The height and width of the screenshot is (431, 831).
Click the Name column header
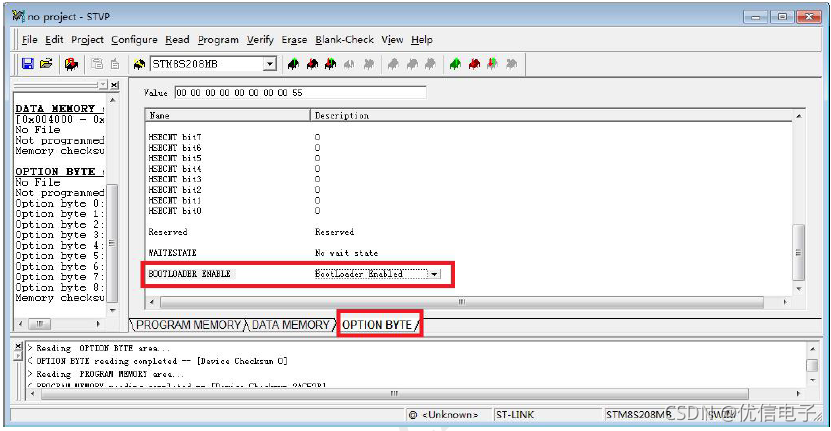227,115
